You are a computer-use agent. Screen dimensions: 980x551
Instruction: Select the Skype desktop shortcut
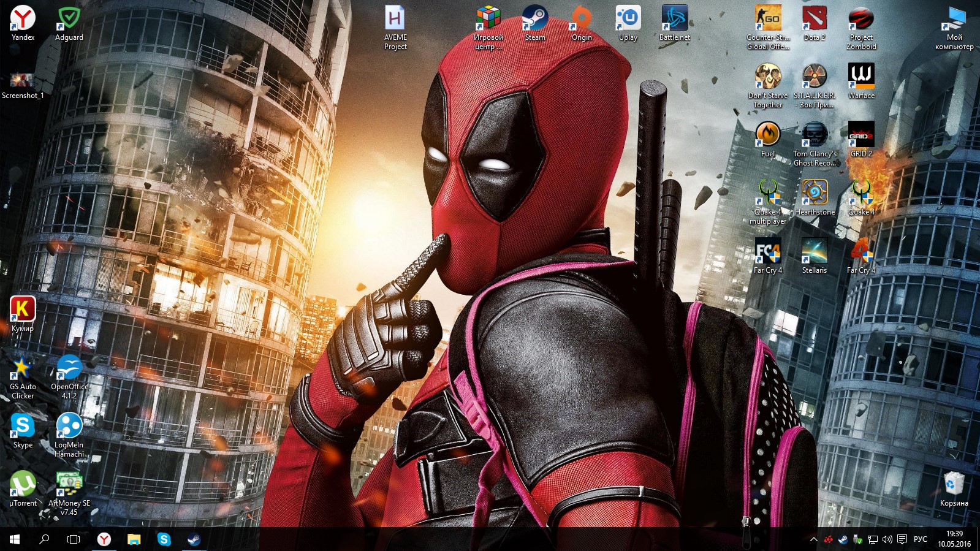click(x=23, y=431)
